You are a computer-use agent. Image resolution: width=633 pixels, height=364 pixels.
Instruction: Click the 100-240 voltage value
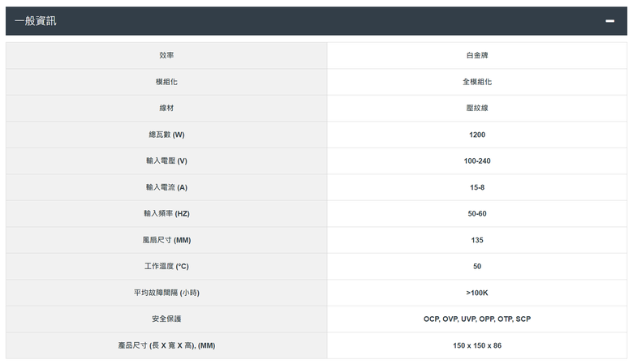coord(476,161)
